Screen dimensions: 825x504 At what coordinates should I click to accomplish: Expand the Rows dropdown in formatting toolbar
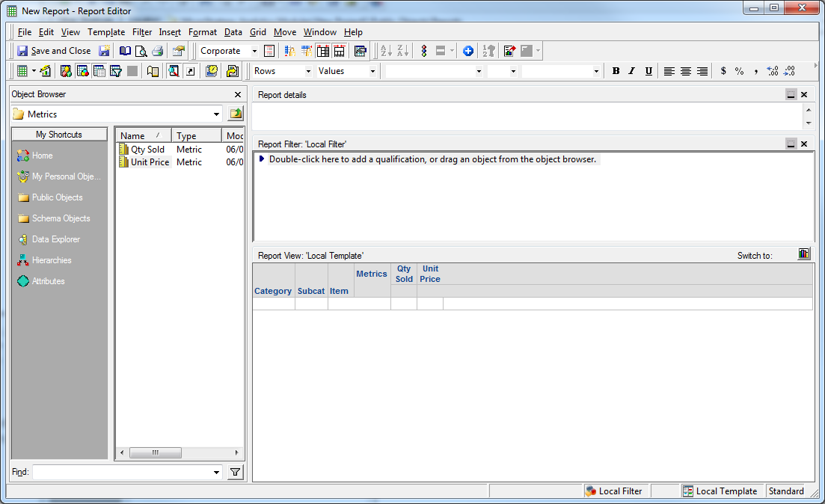pos(308,71)
